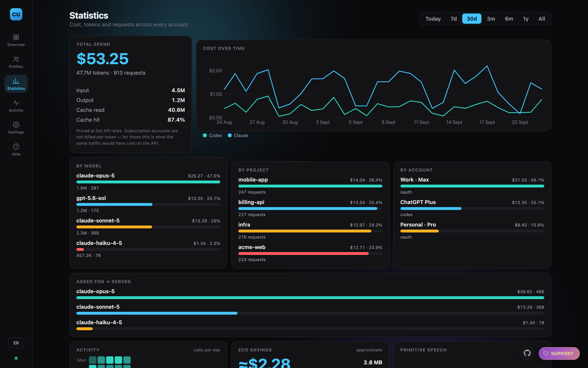Click the calls per day label
This screenshot has height=368, width=588.
207,350
